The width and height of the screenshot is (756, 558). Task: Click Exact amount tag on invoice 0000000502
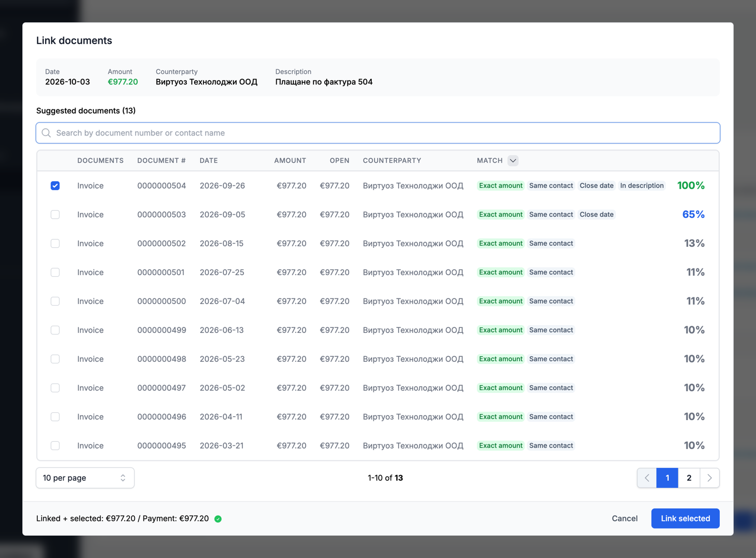[501, 243]
